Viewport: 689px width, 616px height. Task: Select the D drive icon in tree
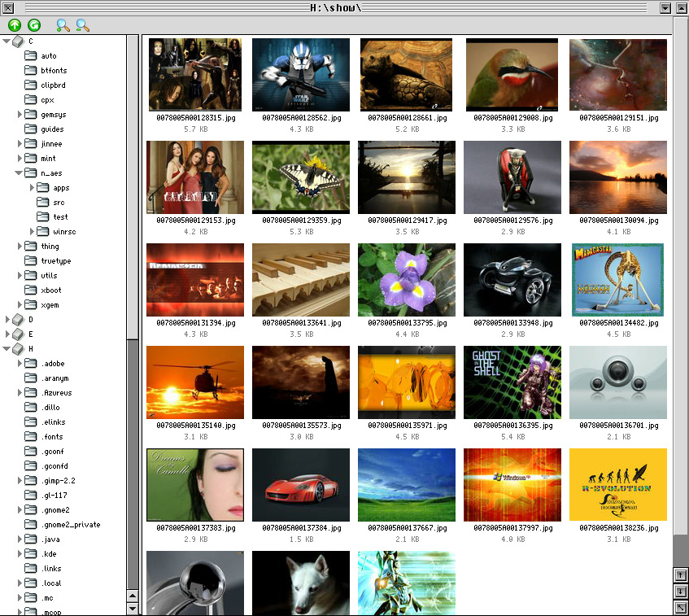tap(17, 320)
